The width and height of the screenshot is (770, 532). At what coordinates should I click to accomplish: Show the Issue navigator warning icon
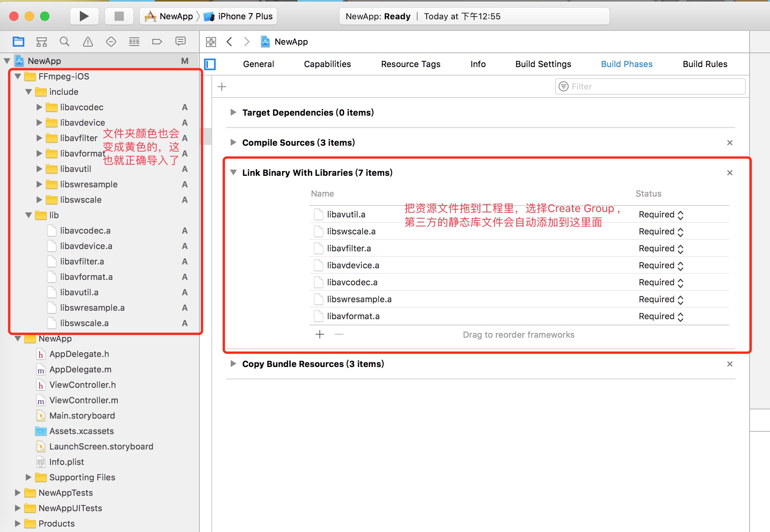point(88,41)
